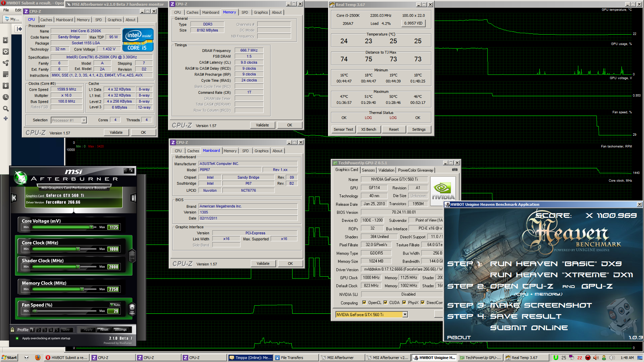Image resolution: width=644 pixels, height=362 pixels.
Task: Click Run Heaven "Basic" DX9 link
Action: 556,264
